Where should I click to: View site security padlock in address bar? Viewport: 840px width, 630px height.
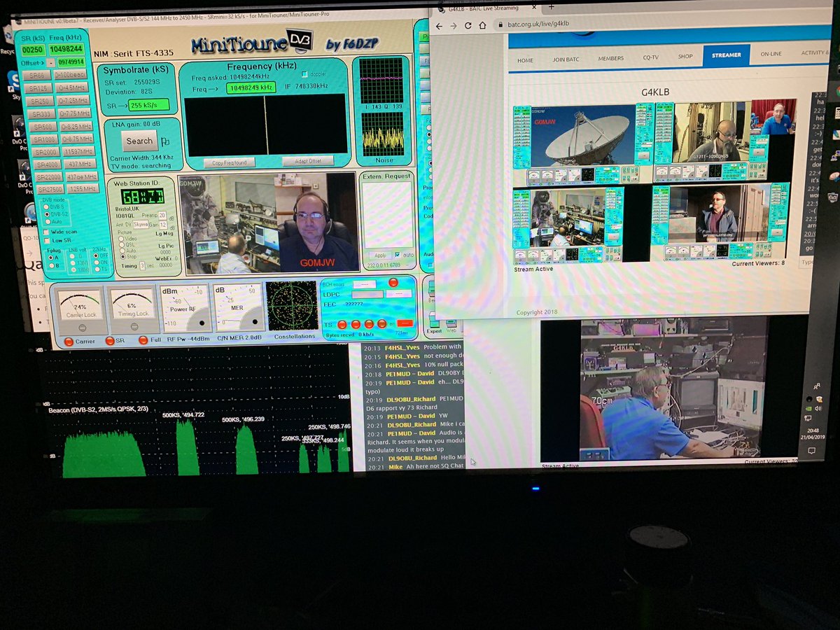click(x=500, y=24)
